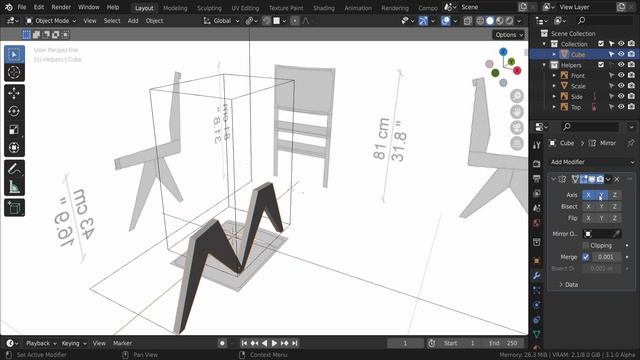Select the Transform tool

pyautogui.click(x=14, y=148)
